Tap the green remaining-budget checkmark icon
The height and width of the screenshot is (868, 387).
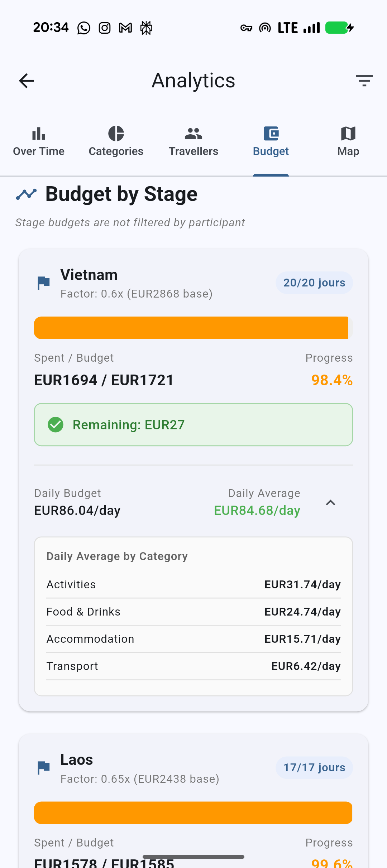(x=56, y=425)
